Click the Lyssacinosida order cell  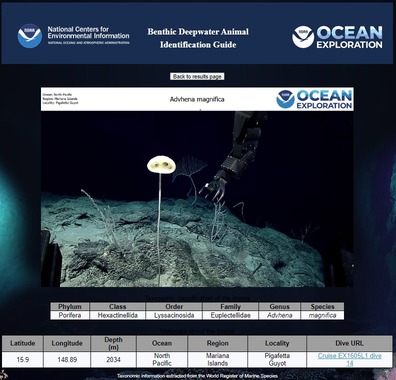coord(174,315)
